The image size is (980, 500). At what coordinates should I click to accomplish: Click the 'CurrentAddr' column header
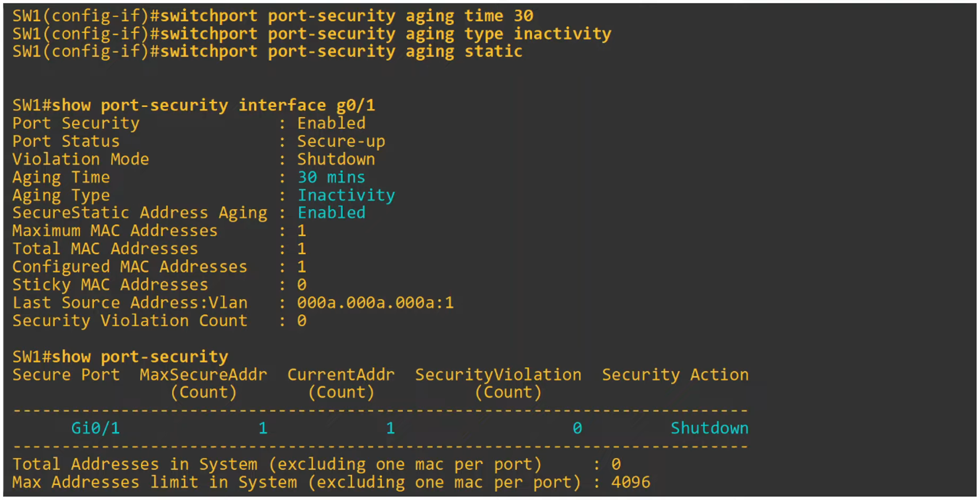coord(341,375)
